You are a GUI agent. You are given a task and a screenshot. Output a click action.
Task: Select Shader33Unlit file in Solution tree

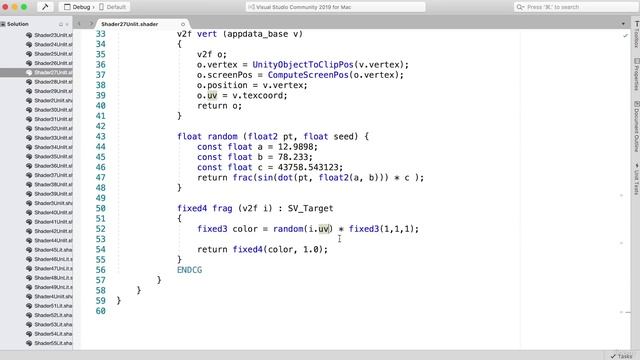click(x=49, y=138)
